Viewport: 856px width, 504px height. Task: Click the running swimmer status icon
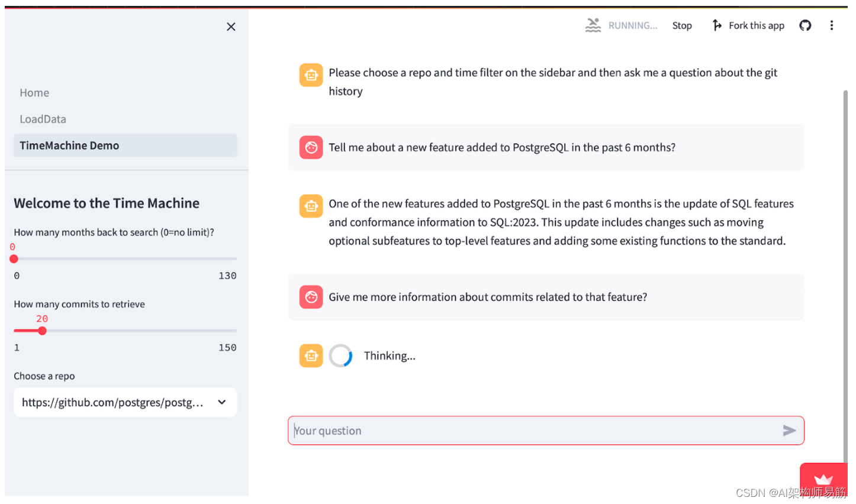coord(593,25)
